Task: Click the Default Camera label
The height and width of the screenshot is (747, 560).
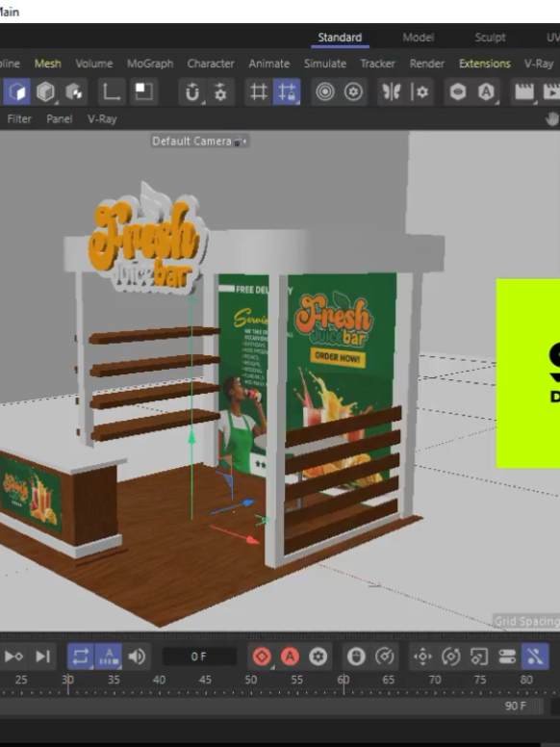Action: coord(191,141)
